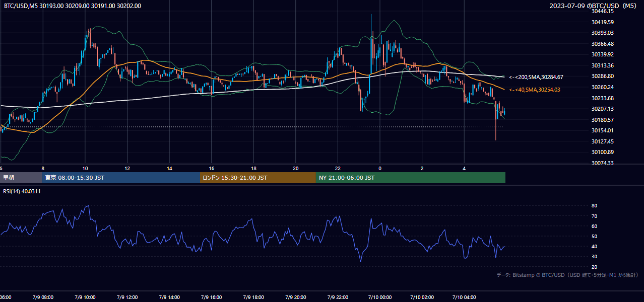This screenshot has height=302, width=644.
Task: Select RSI axis level 60
Action: [594, 226]
